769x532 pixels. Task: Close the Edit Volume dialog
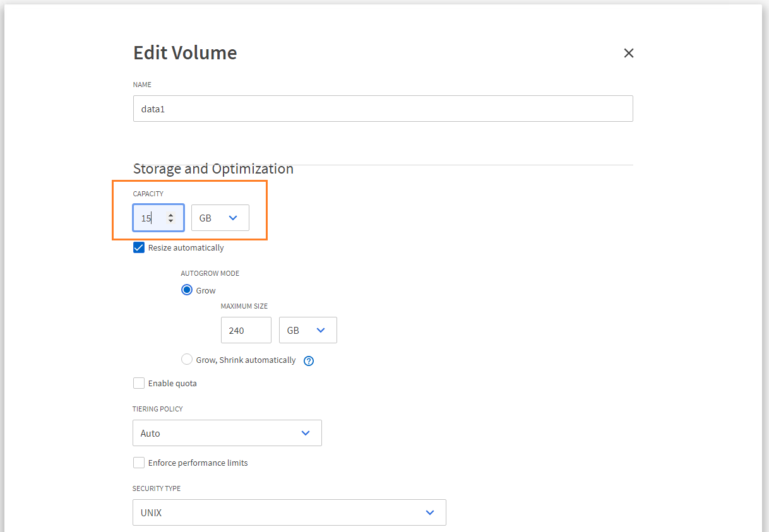[628, 53]
